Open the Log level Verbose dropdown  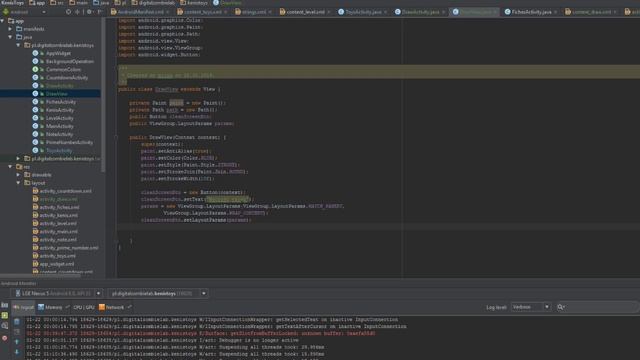[531, 307]
